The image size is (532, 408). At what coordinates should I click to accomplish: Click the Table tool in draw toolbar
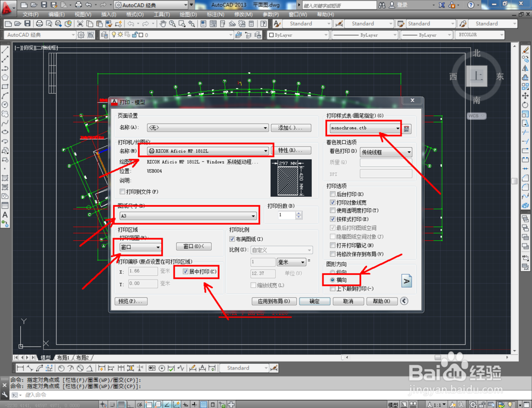pyautogui.click(x=5, y=206)
